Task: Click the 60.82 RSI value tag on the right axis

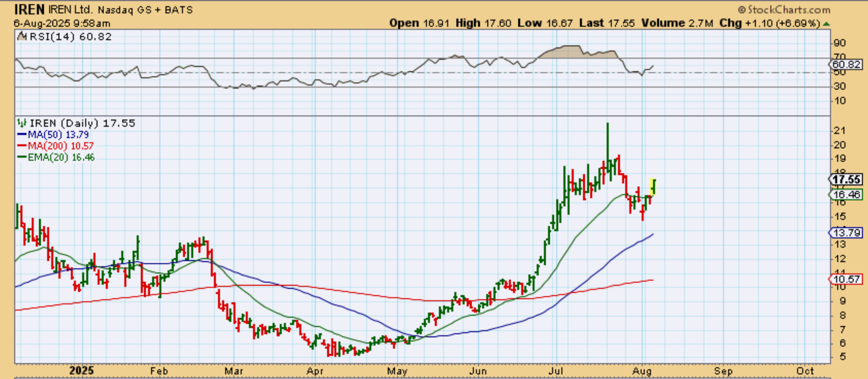Action: pyautogui.click(x=846, y=65)
